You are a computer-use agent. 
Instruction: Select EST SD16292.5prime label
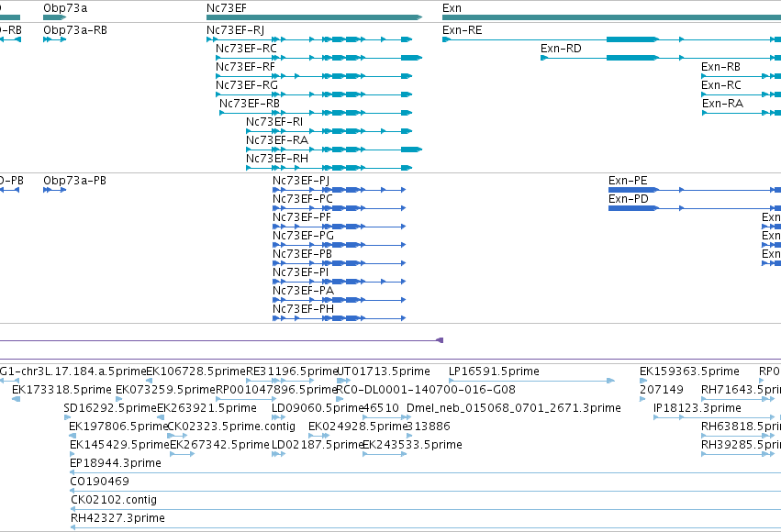click(110, 408)
